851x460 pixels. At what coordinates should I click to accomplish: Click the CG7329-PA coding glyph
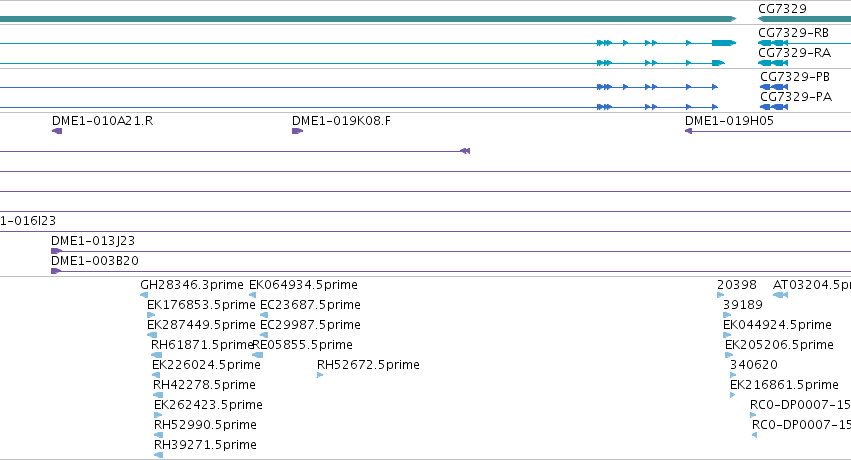774,107
